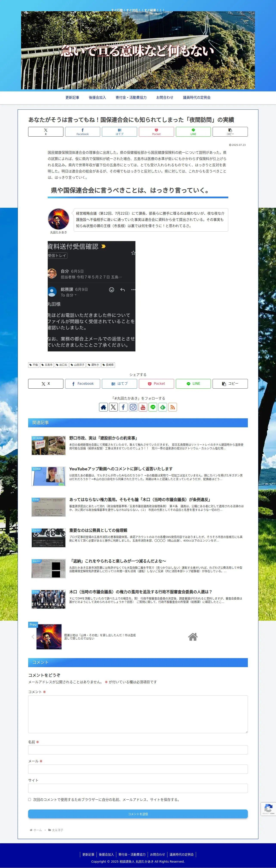Click the large home icon beside the Prev article
Viewport: 276px width, 868px height.
click(193, 637)
